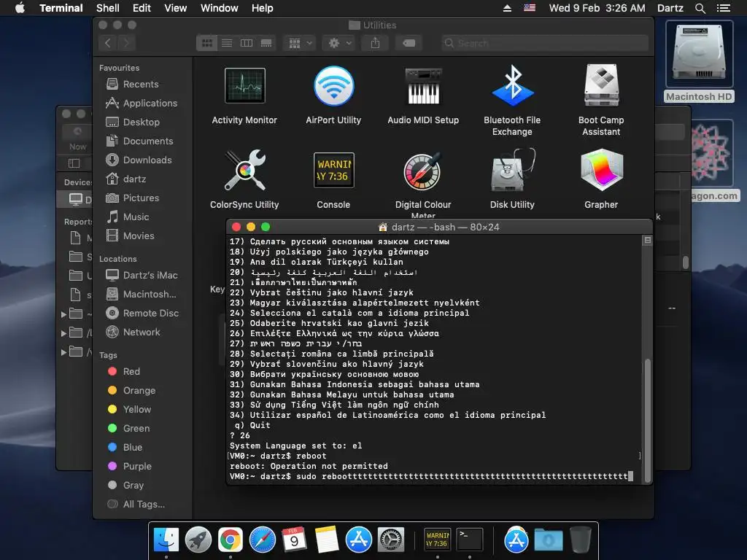Click the Finder Share button
The width and height of the screenshot is (747, 560).
click(x=376, y=43)
